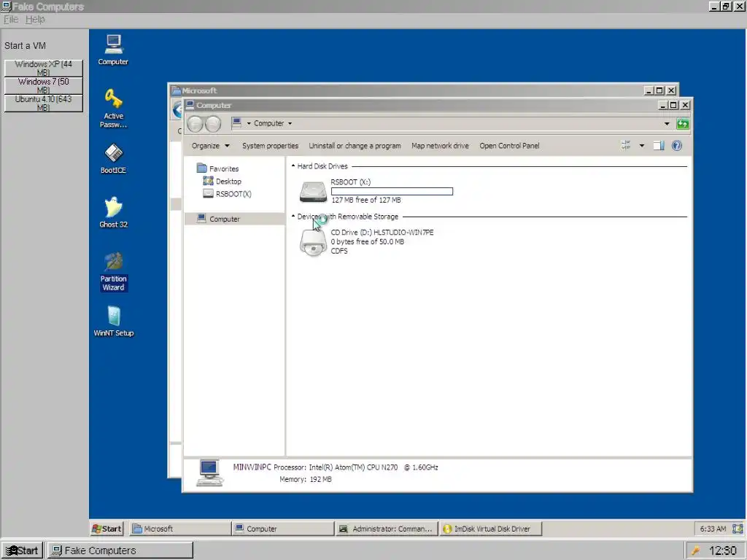Launch WinNT Setup desktop icon

[113, 321]
